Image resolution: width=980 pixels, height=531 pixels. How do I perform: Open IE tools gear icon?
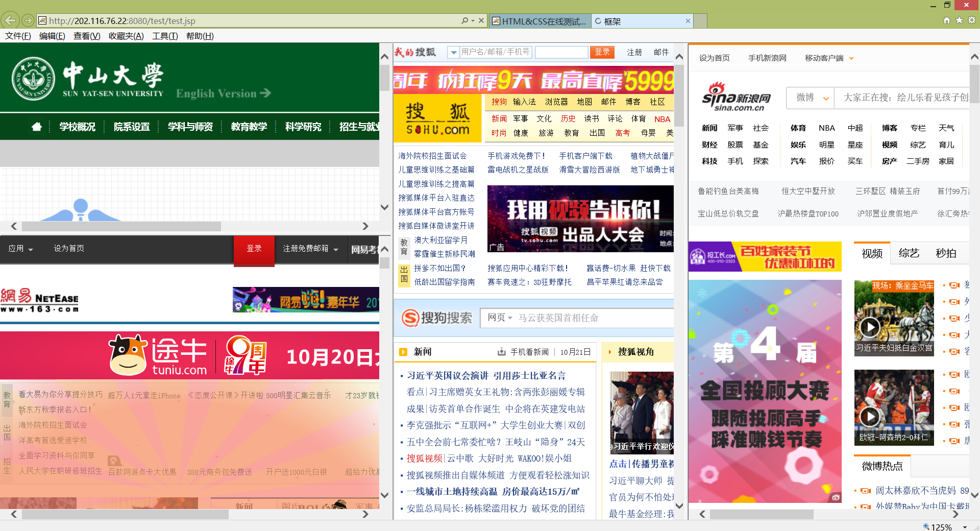(972, 20)
